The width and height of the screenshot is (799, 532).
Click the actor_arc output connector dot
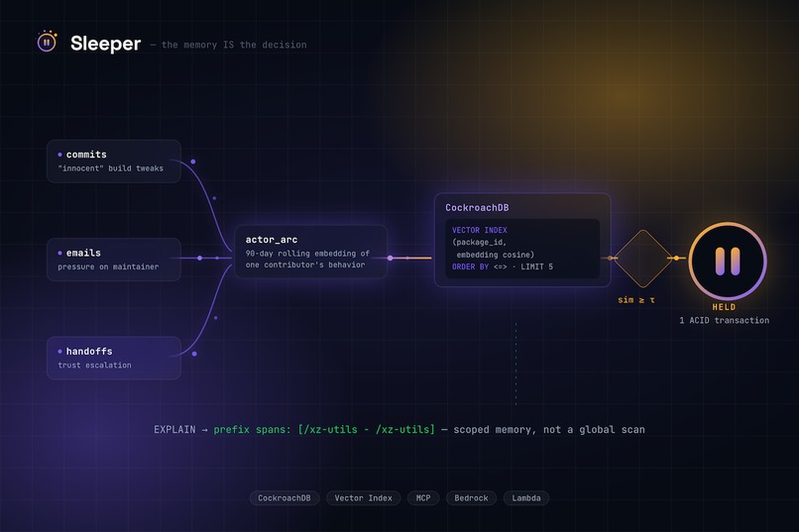(x=391, y=259)
